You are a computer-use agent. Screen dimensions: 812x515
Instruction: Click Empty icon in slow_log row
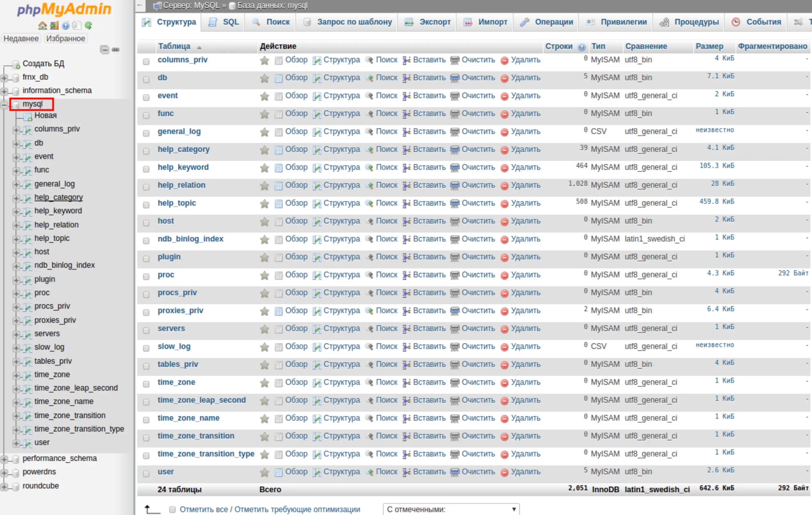455,347
